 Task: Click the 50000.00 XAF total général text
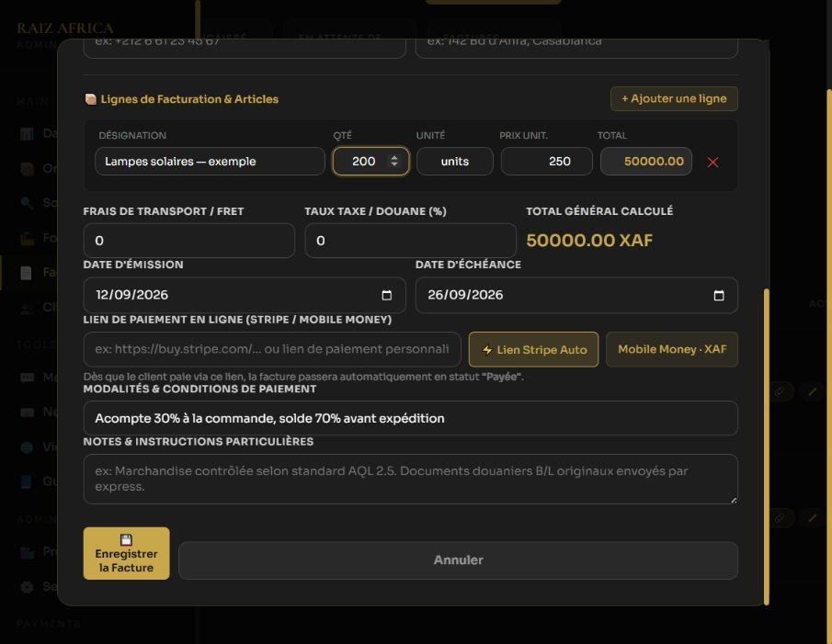coord(589,240)
